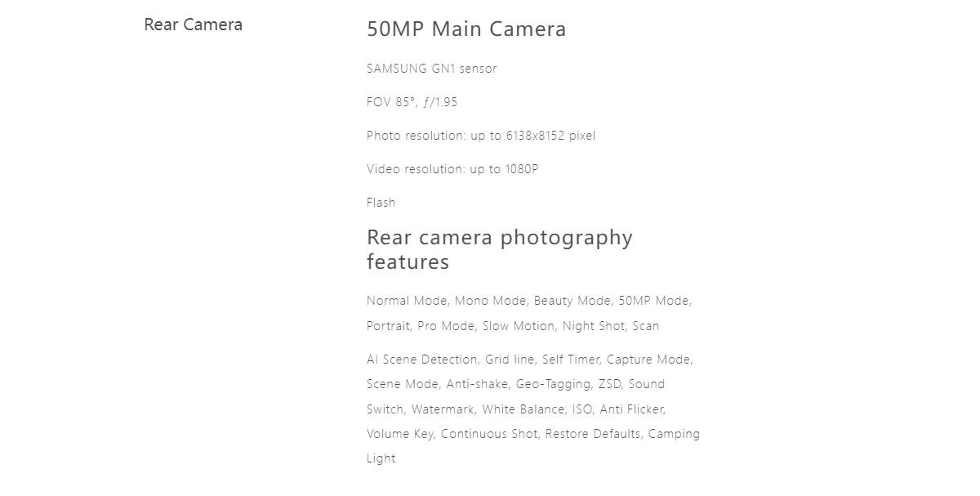980x496 pixels.
Task: Click the Slow Motion feature text
Action: pos(518,326)
